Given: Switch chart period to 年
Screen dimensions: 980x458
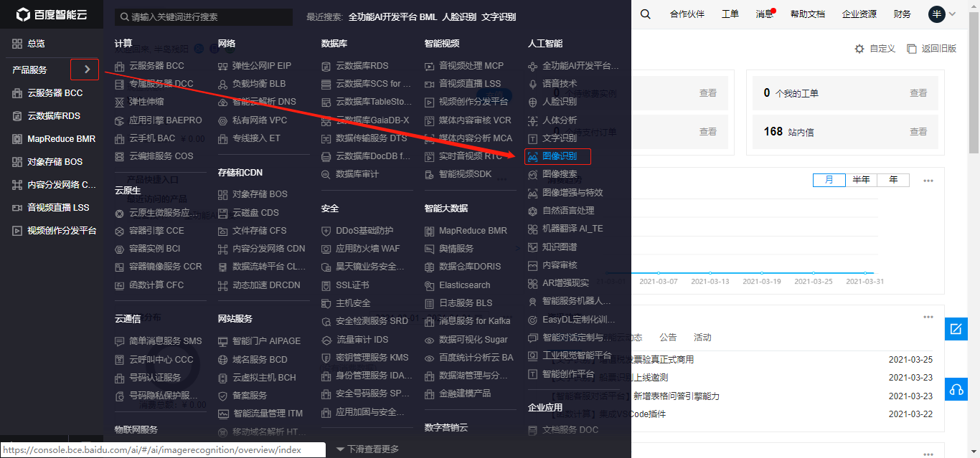Looking at the screenshot, I should pyautogui.click(x=892, y=179).
